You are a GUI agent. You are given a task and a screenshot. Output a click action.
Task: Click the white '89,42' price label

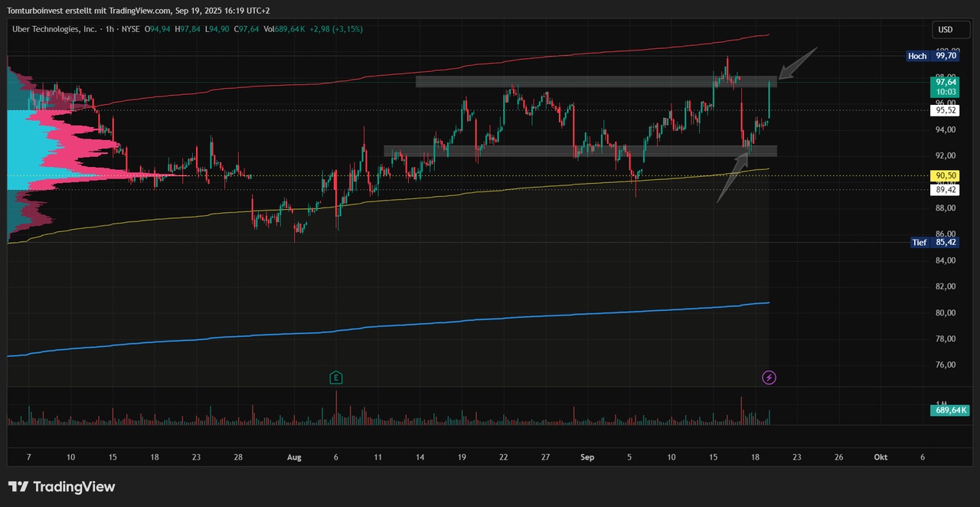[x=946, y=190]
